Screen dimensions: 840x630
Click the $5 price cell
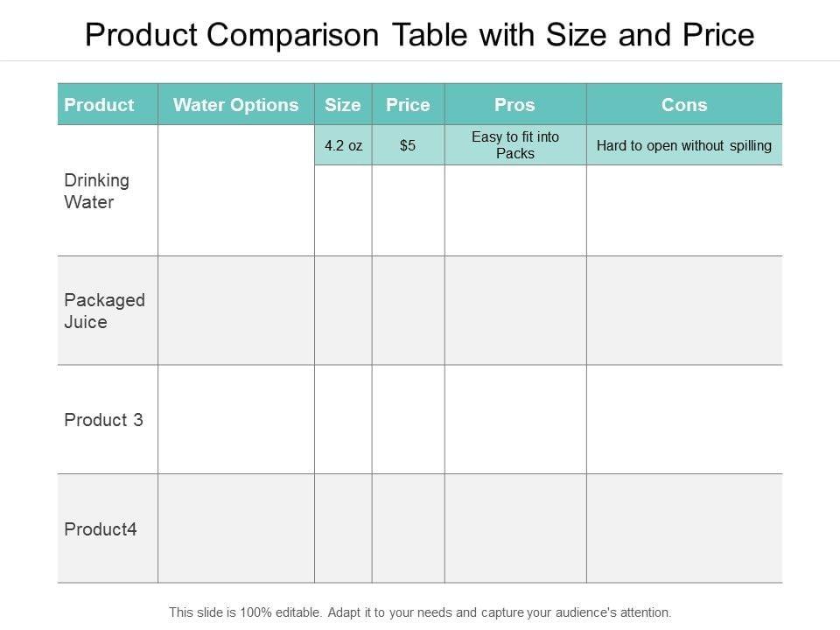[408, 146]
